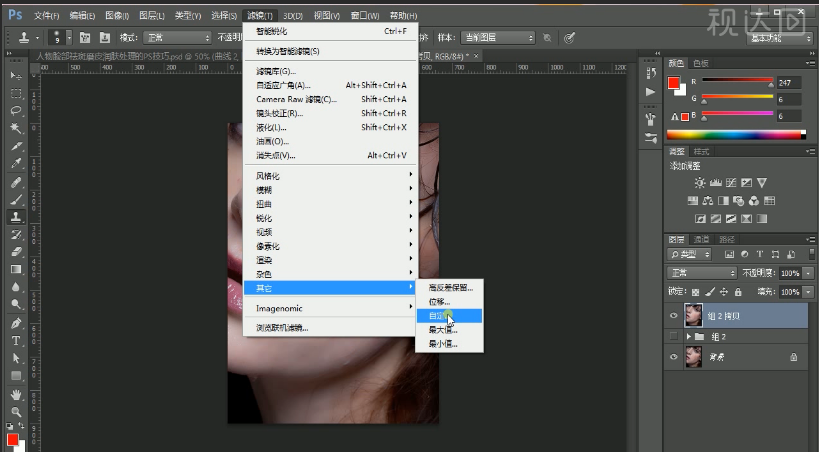Viewport: 819px width, 452px height.
Task: Open the brush preset picker arrow
Action: click(x=69, y=38)
